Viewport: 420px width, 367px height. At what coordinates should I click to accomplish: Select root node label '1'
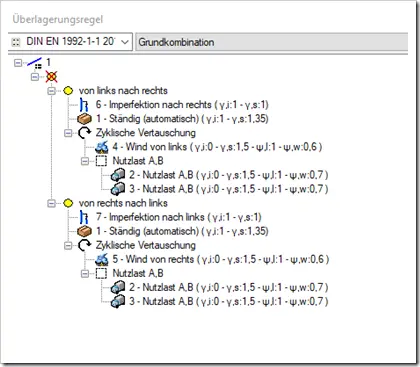(x=49, y=63)
